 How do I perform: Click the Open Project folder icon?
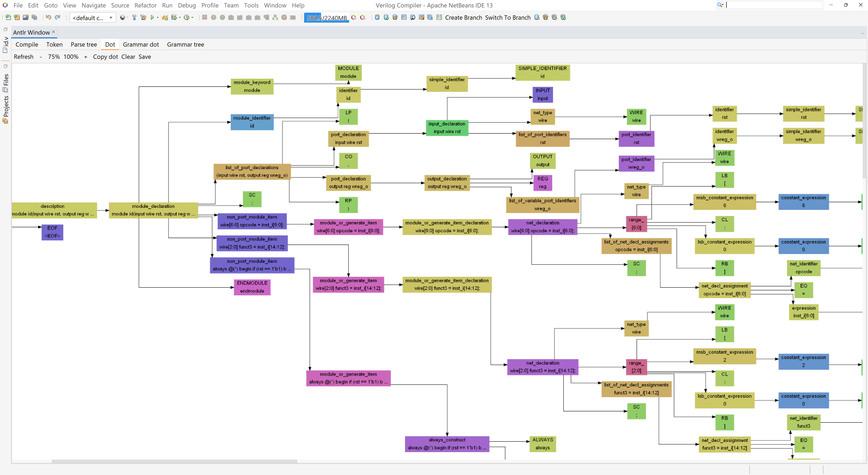[x=26, y=18]
